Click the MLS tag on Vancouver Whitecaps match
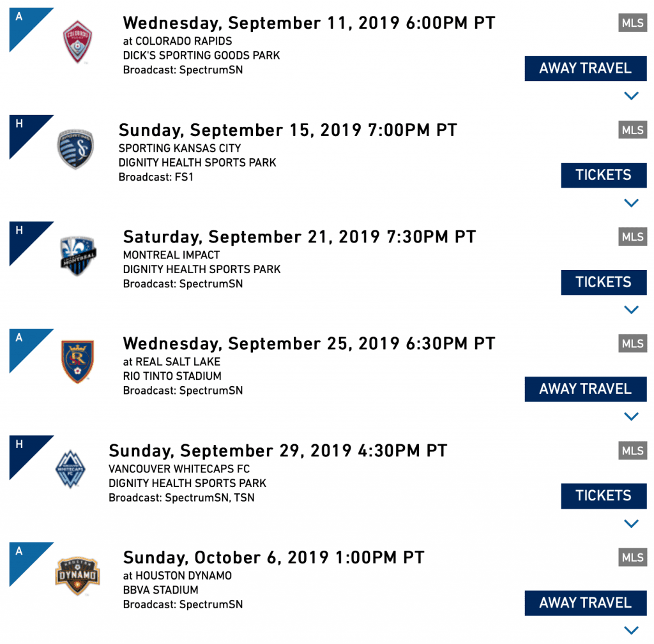Viewport: 654px width, 644px height. click(632, 451)
